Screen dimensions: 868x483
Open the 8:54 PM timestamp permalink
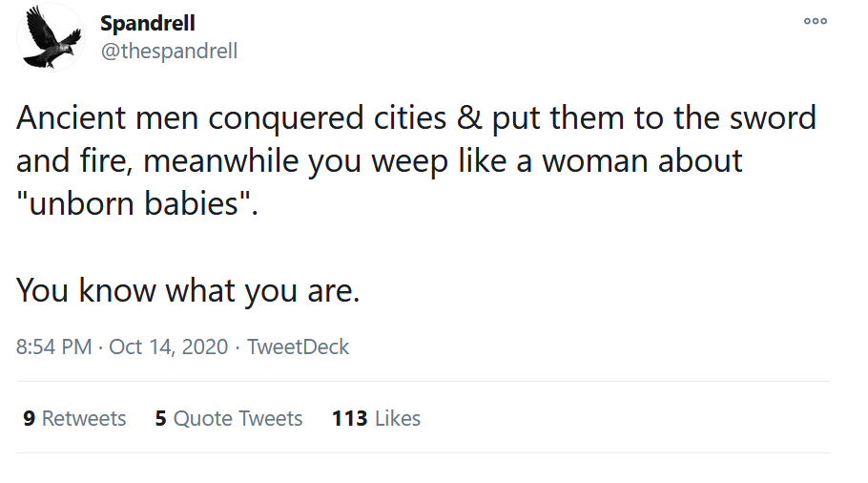tap(53, 346)
